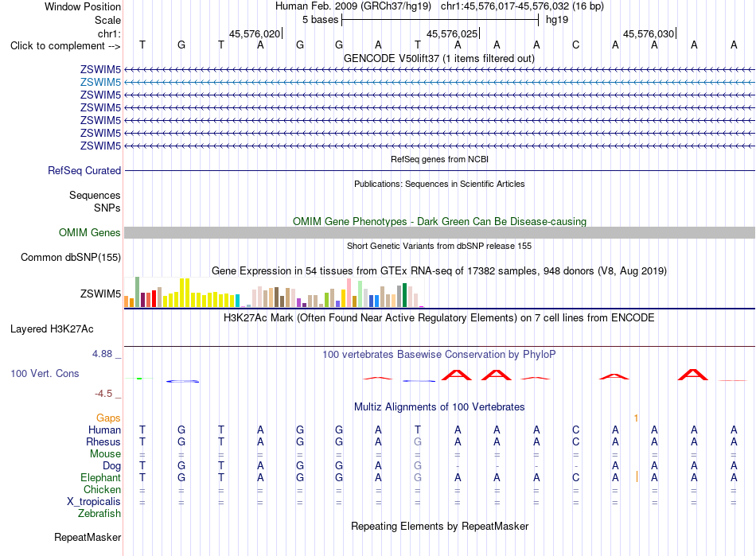Click the GENCODE V50lift37 track title
The width and height of the screenshot is (756, 556).
439,59
